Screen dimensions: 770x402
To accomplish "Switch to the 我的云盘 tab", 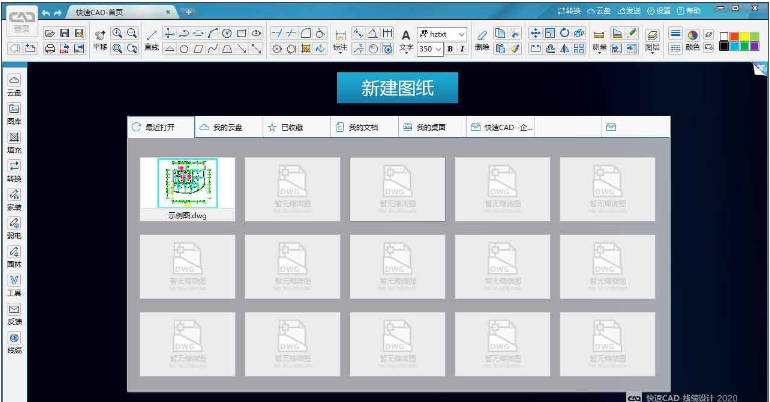I will tap(221, 128).
